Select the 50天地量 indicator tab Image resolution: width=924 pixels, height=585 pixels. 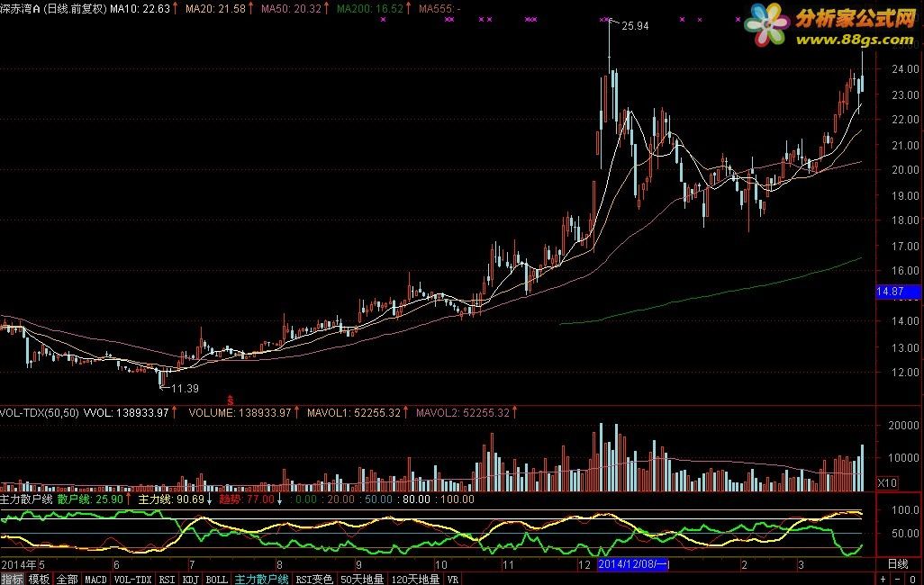tap(362, 579)
